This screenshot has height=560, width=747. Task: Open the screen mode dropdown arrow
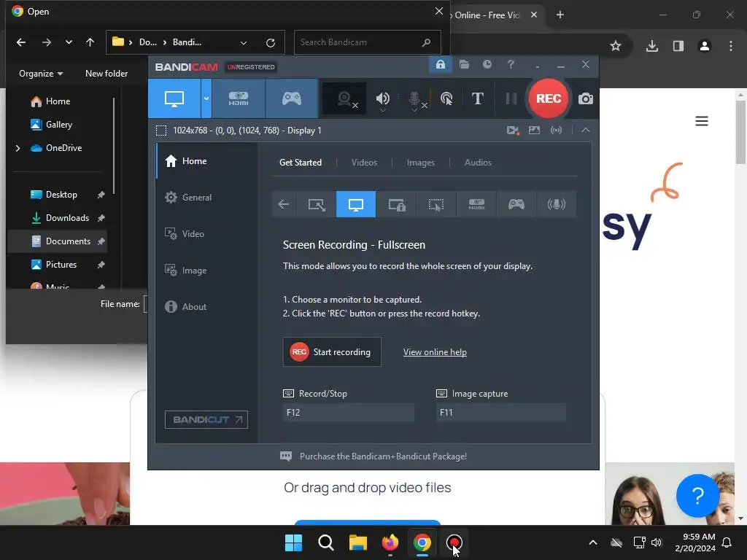point(206,98)
